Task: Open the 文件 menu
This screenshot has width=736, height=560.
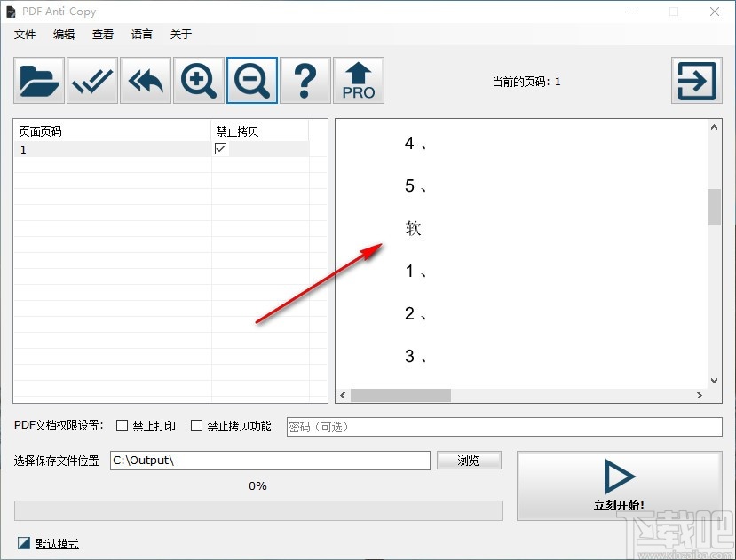Action: tap(24, 35)
